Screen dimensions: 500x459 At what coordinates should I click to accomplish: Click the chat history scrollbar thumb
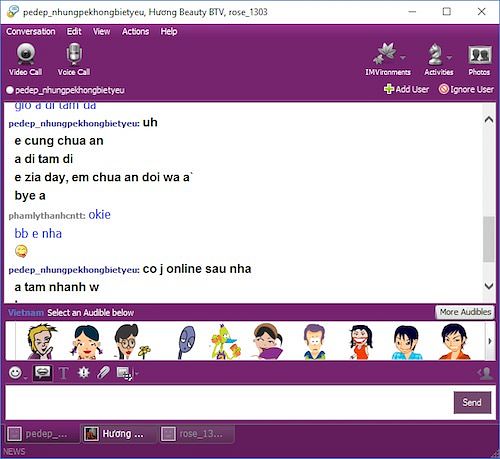489,239
